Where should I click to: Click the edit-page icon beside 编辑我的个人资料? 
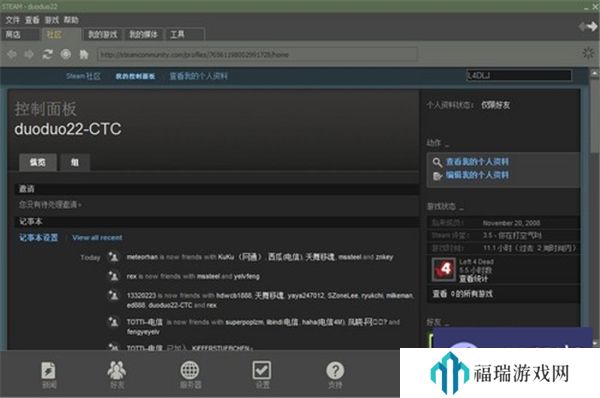[x=437, y=176]
